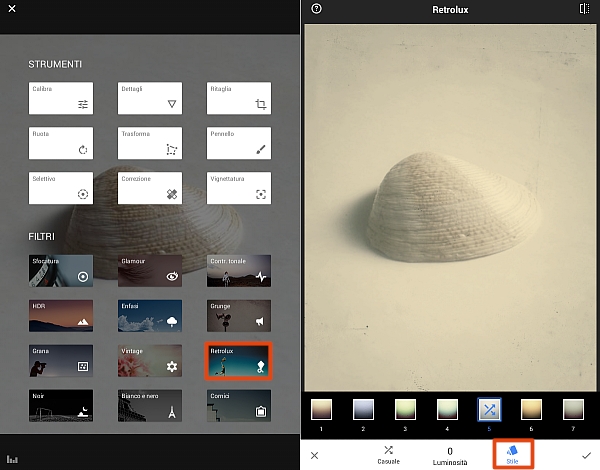Screen dimensions: 600x470
Task: Toggle the before/after compare icon
Action: coord(584,9)
